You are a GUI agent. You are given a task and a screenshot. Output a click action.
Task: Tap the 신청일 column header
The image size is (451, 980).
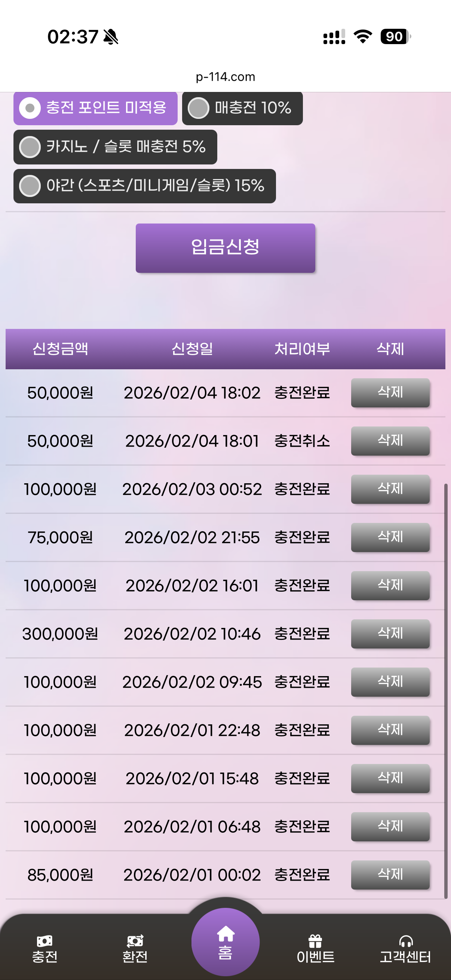pos(192,349)
